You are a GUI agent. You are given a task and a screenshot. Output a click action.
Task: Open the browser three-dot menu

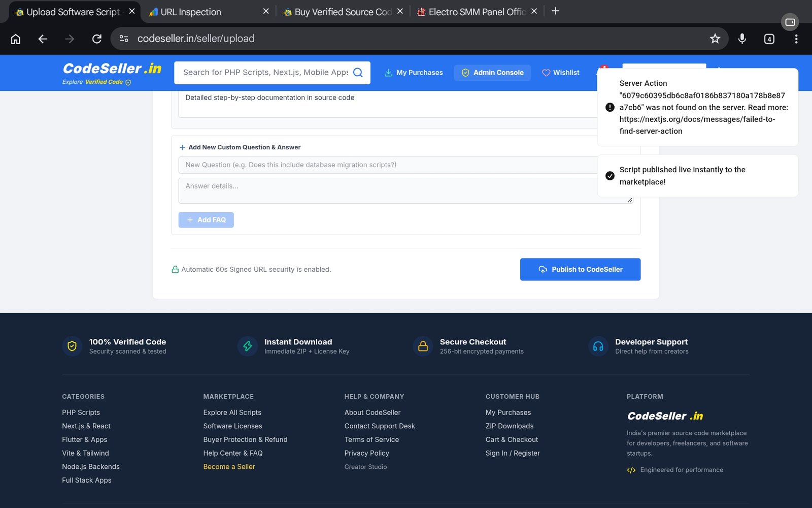[x=796, y=39]
